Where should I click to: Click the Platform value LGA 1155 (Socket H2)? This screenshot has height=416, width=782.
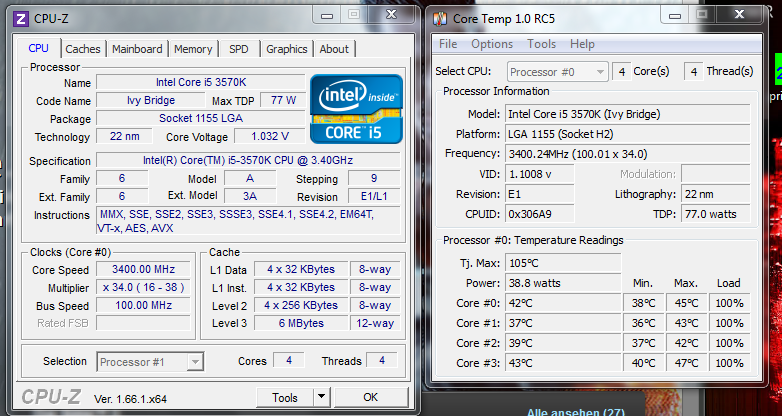627,134
